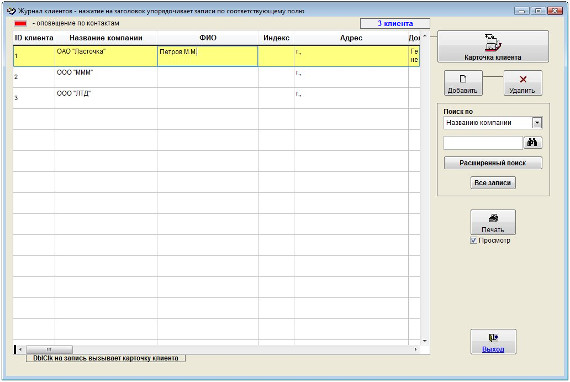Click the binoculars search icon
The image size is (570, 382).
point(533,142)
